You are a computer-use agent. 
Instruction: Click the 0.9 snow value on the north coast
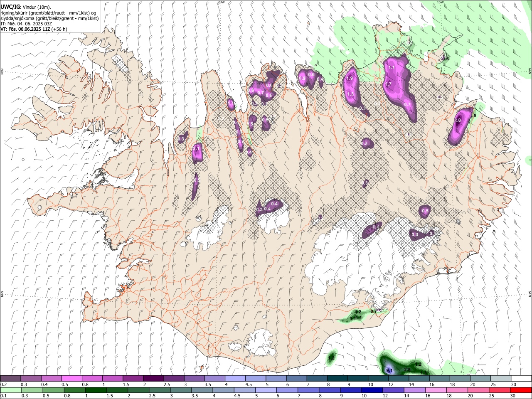tap(302, 78)
